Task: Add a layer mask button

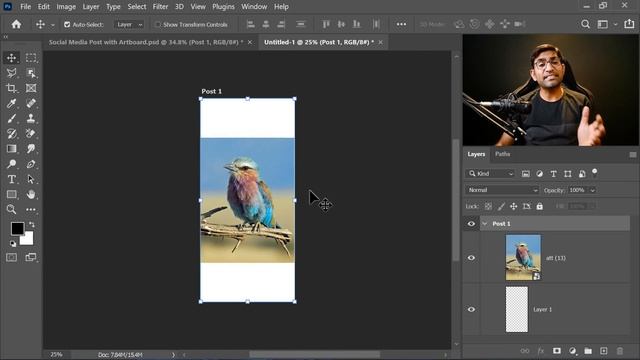Action: (556, 351)
